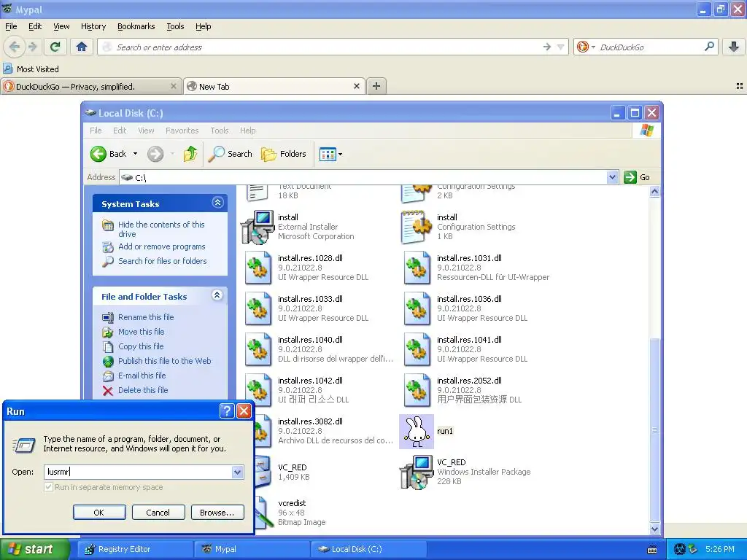Open Search in Explorer toolbar
The height and width of the screenshot is (560, 747).
tap(230, 154)
